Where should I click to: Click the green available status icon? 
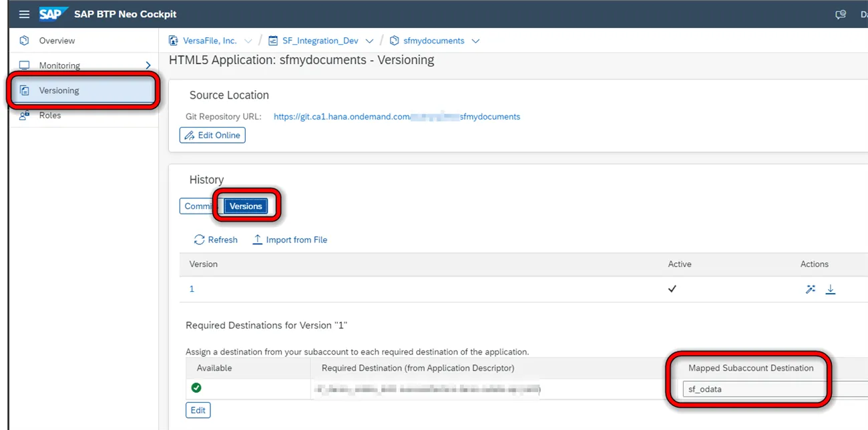click(x=196, y=387)
